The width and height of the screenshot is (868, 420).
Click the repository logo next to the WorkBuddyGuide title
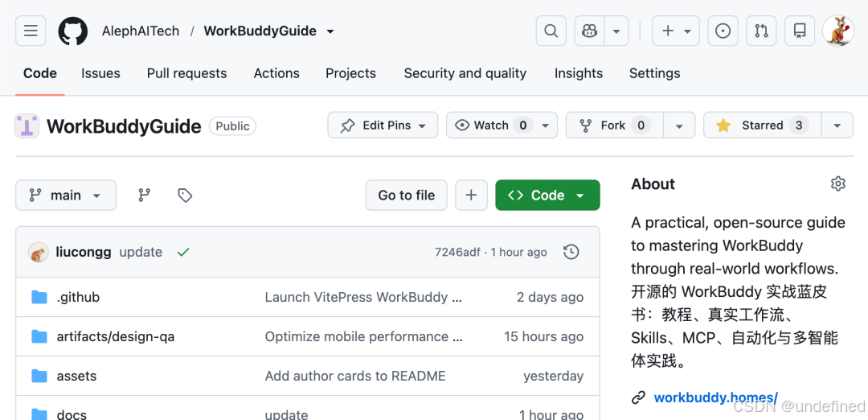[27, 126]
